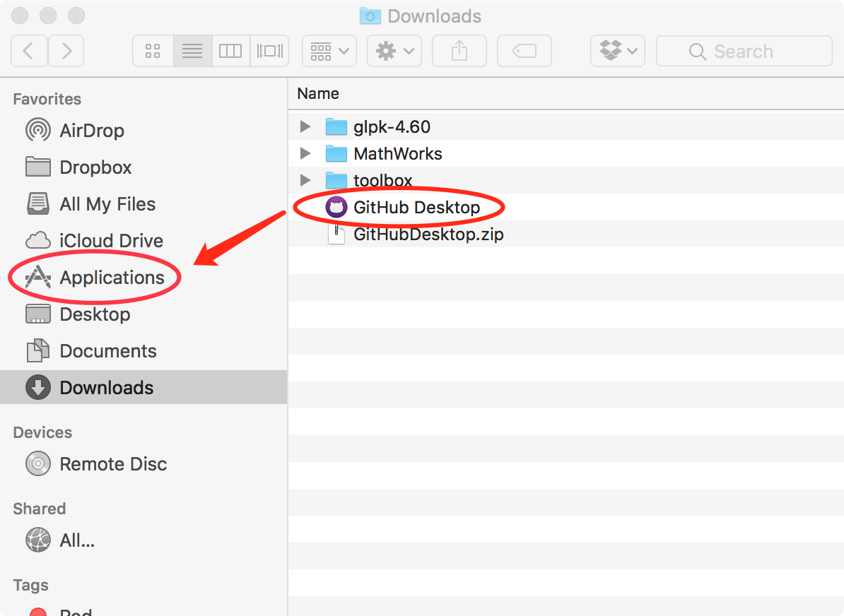This screenshot has width=844, height=616.
Task: Select the GitHub Desktop app icon
Action: coord(336,207)
